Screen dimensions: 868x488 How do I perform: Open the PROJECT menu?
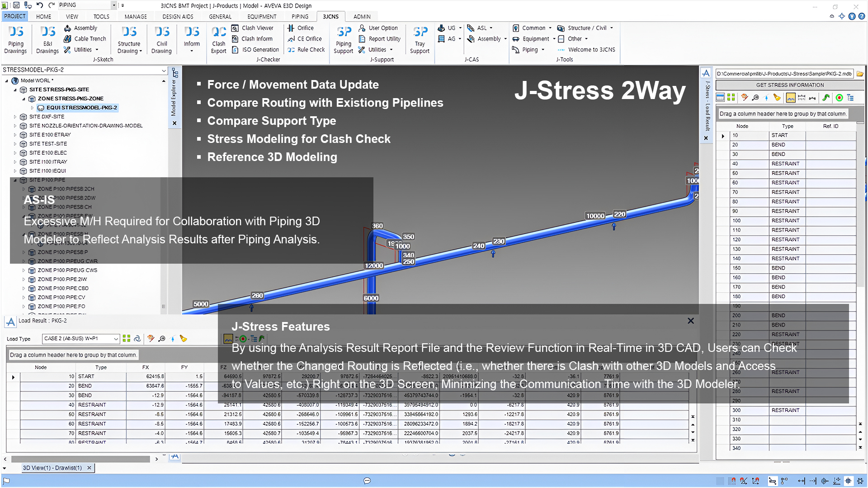pyautogui.click(x=15, y=16)
